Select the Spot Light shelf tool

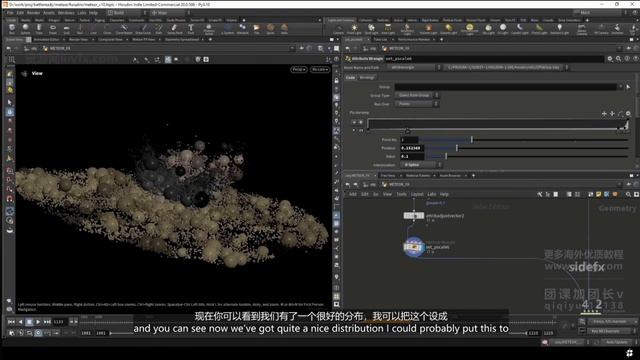click(x=371, y=29)
